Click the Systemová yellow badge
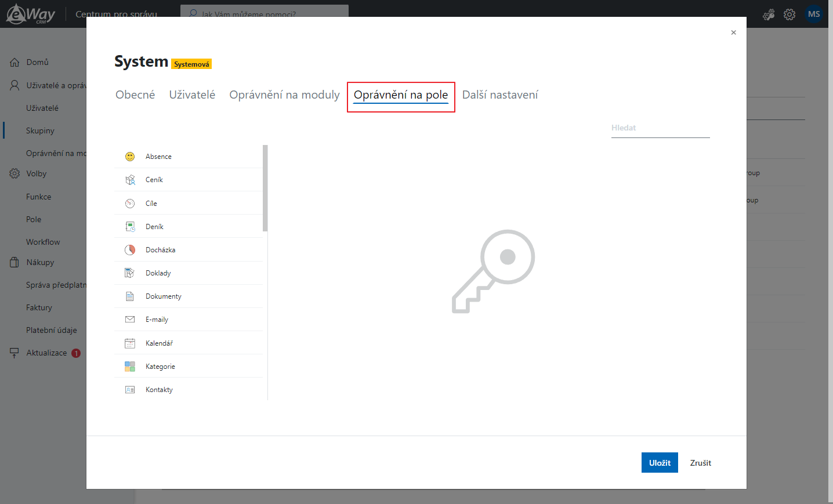The height and width of the screenshot is (504, 833). pos(191,64)
